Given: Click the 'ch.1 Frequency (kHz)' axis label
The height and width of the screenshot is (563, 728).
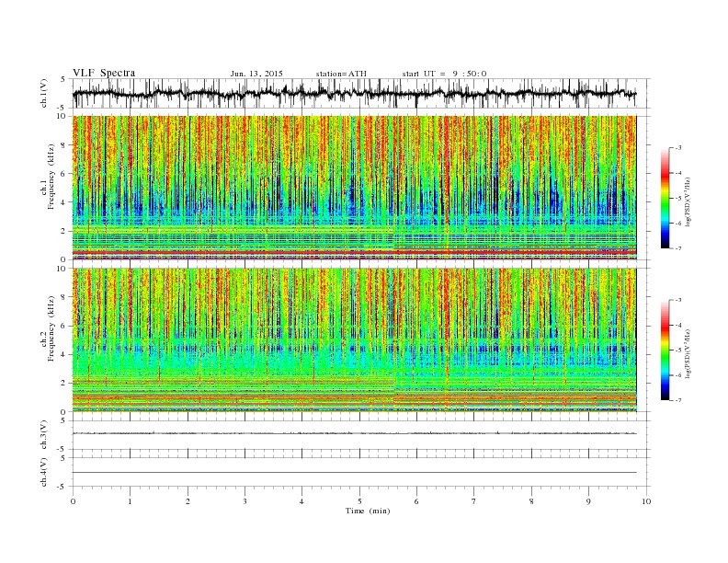Looking at the screenshot, I should 48,177.
